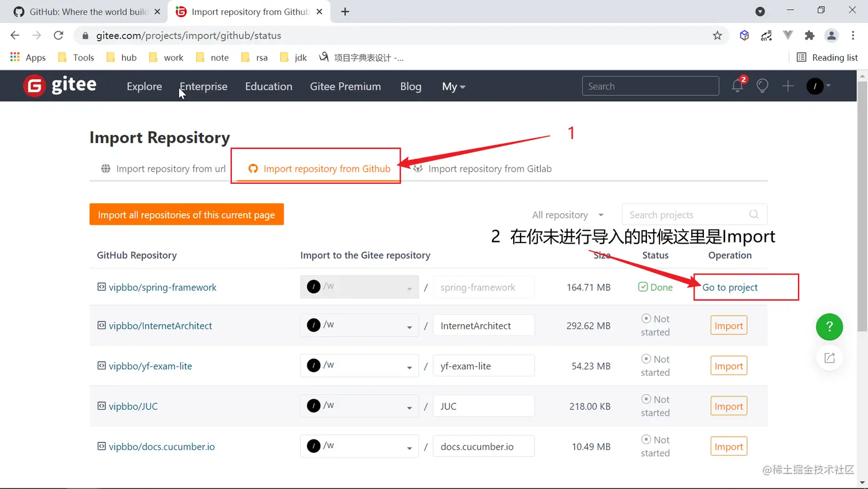
Task: Click the plus icon in the Gitee header
Action: [788, 86]
